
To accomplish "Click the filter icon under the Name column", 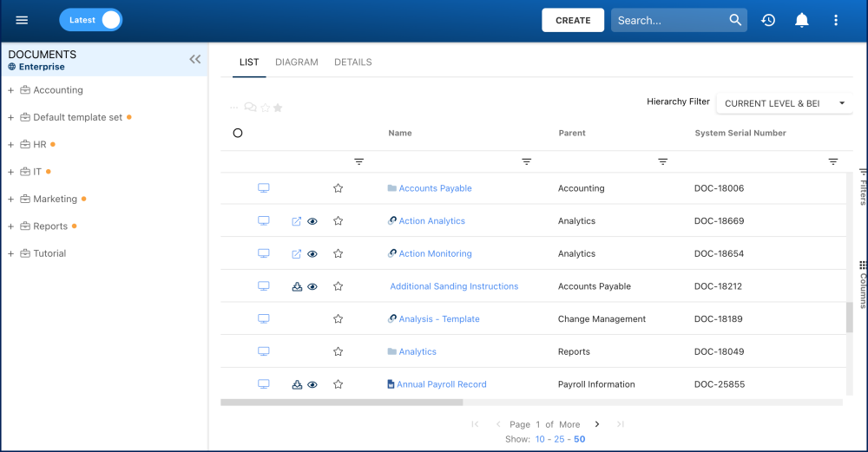I will click(526, 162).
